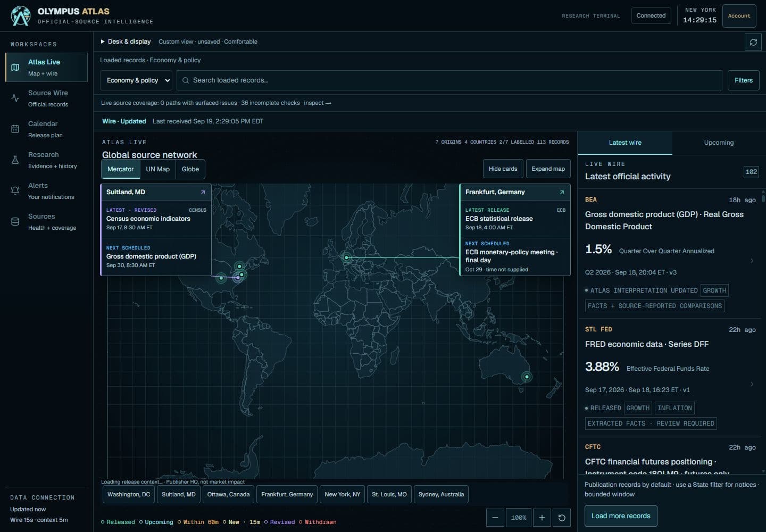Open the Alerts workspace
Screen dimensions: 766x532
(x=46, y=191)
